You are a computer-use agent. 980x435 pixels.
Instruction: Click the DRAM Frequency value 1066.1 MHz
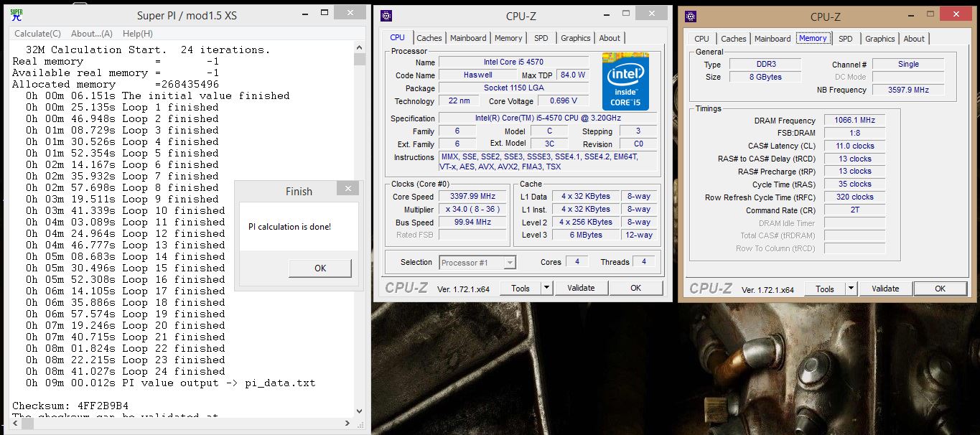pos(854,121)
